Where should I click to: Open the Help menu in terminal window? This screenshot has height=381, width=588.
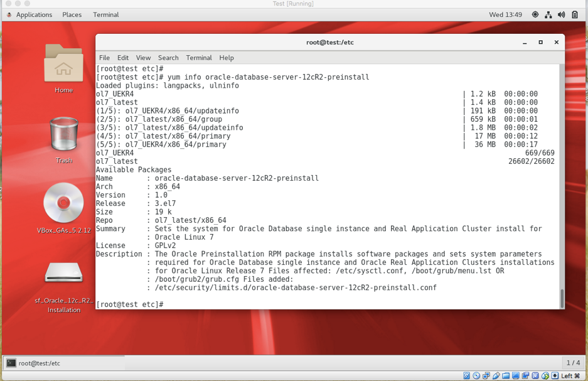pos(227,58)
